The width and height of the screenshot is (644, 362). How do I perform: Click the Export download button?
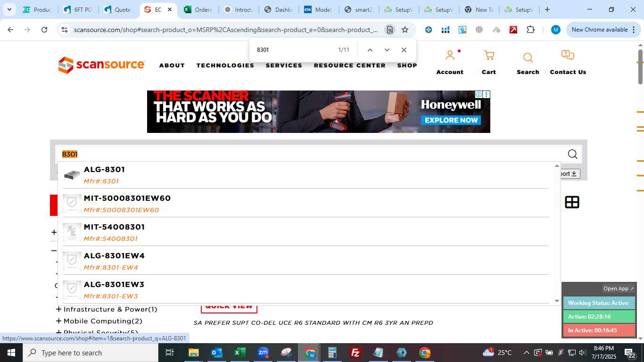pos(569,173)
